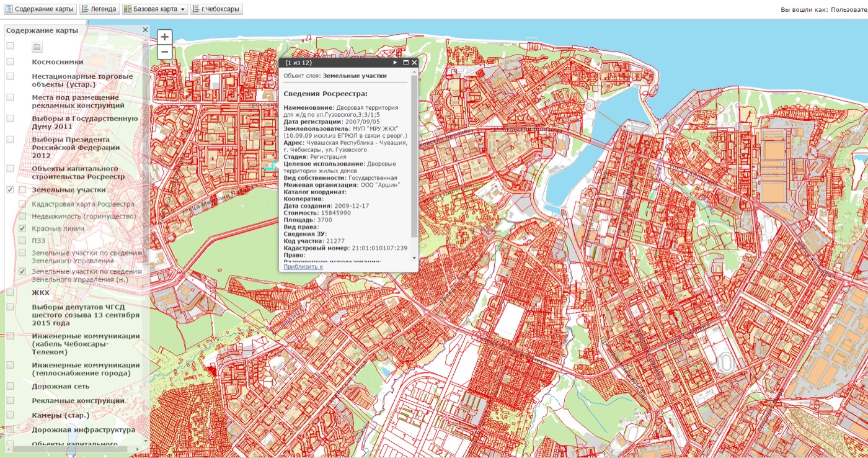
Task: Enable Места под размещение рекламных конструкций layer
Action: coord(10,97)
